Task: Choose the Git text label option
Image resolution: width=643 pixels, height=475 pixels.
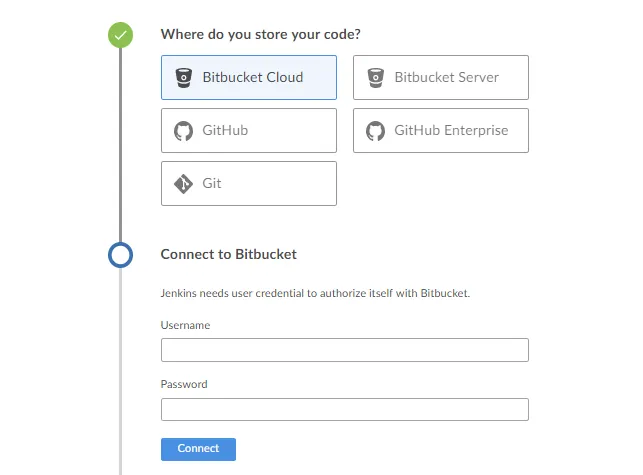Action: [212, 184]
